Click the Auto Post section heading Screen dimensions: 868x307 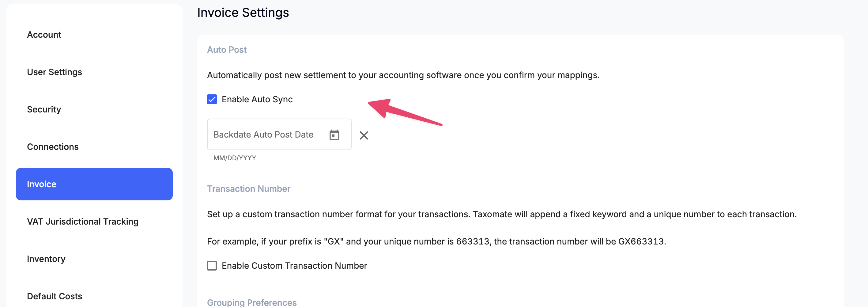tap(226, 50)
